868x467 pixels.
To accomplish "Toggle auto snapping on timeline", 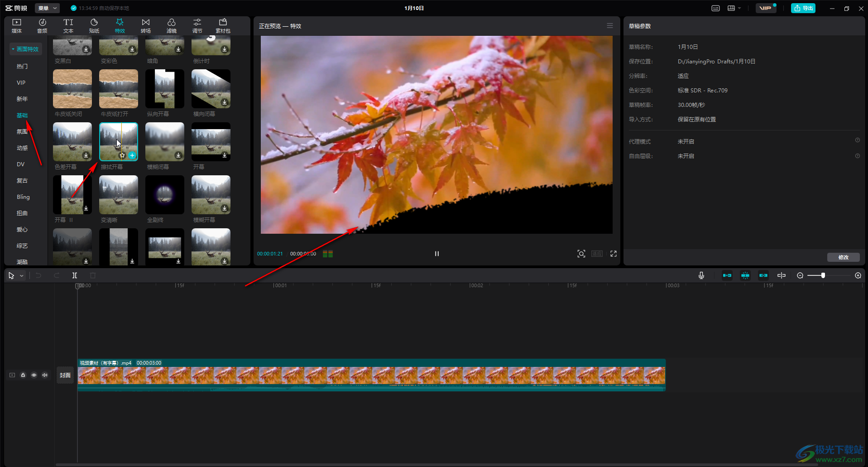I will [x=745, y=275].
